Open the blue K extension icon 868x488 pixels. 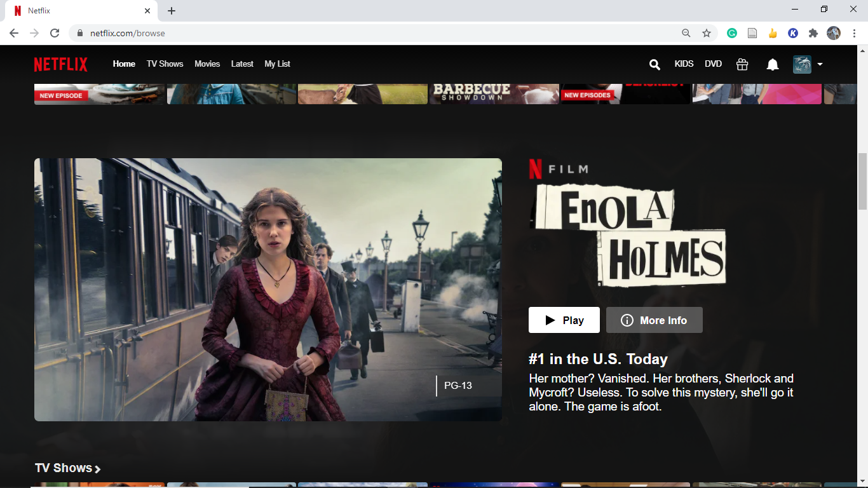point(793,33)
